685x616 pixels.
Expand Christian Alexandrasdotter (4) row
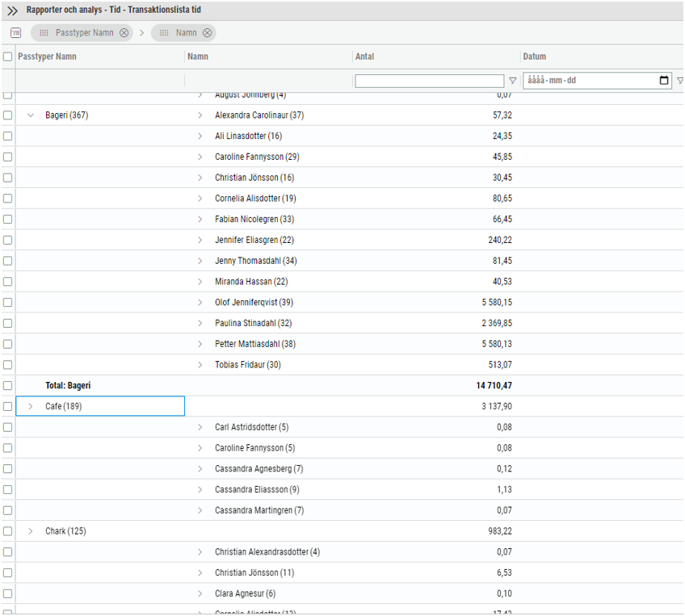200,552
